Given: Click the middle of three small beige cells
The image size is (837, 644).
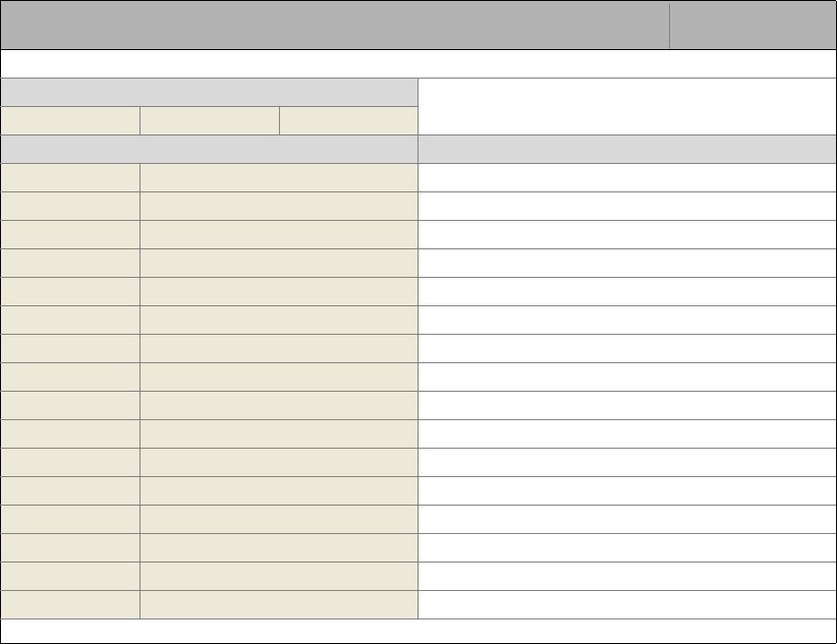Looking at the screenshot, I should [209, 121].
